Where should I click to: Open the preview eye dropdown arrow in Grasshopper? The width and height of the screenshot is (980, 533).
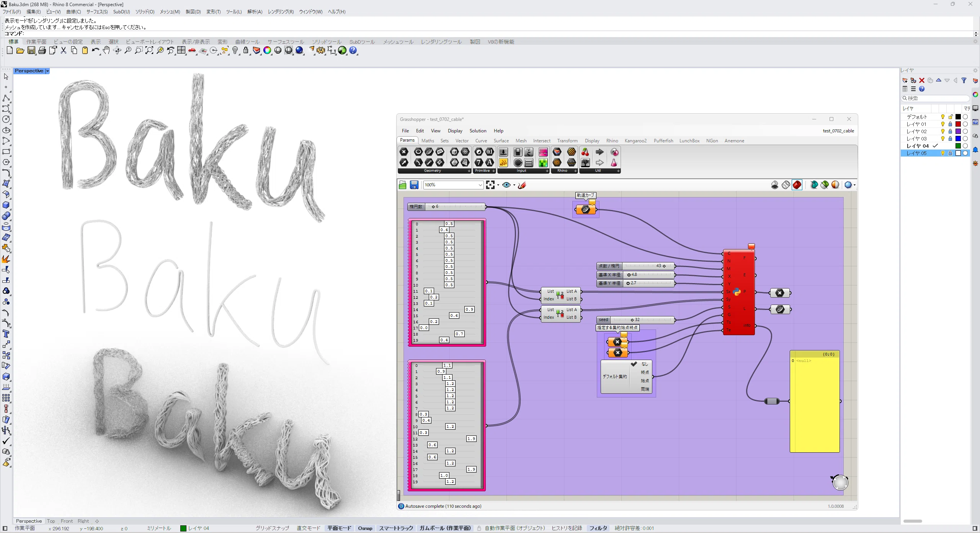[x=514, y=185]
